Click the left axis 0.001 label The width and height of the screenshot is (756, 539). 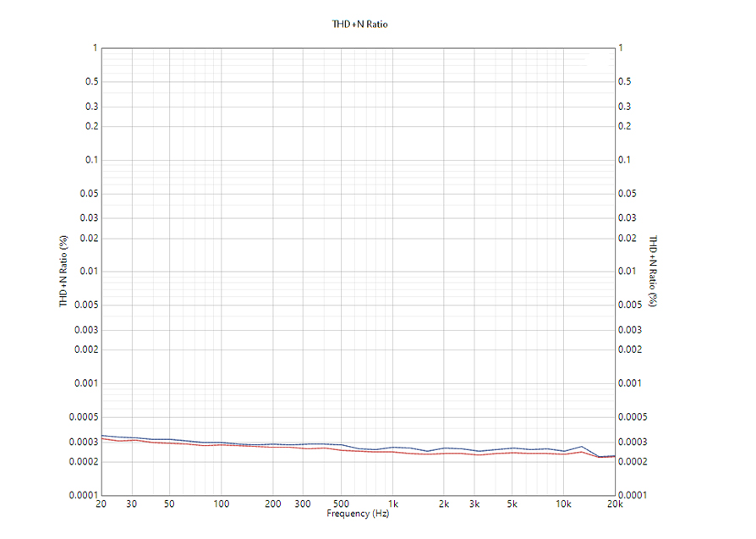pos(85,383)
